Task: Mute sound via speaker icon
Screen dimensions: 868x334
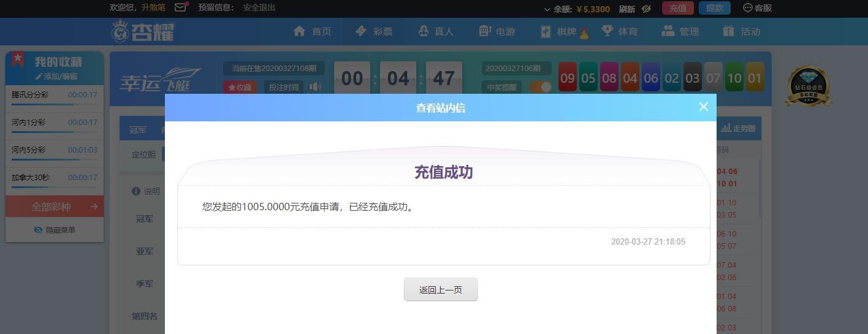Action: coord(315,87)
